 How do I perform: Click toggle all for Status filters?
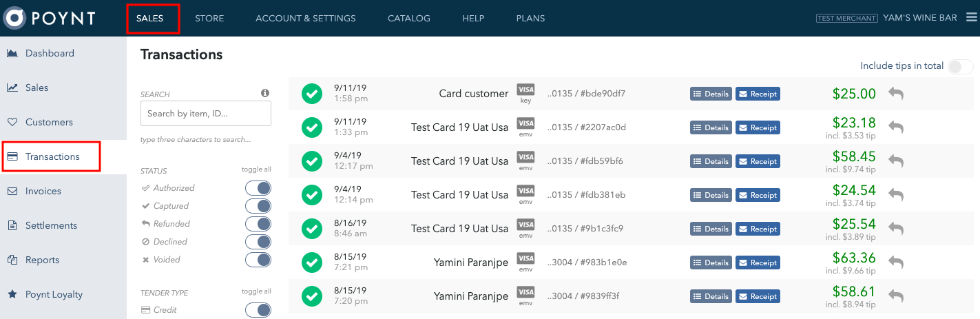click(x=256, y=169)
